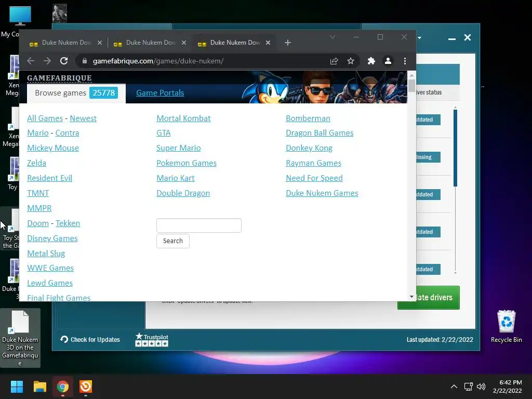Open Lewd Games link
Image resolution: width=532 pixels, height=399 pixels.
click(x=50, y=283)
